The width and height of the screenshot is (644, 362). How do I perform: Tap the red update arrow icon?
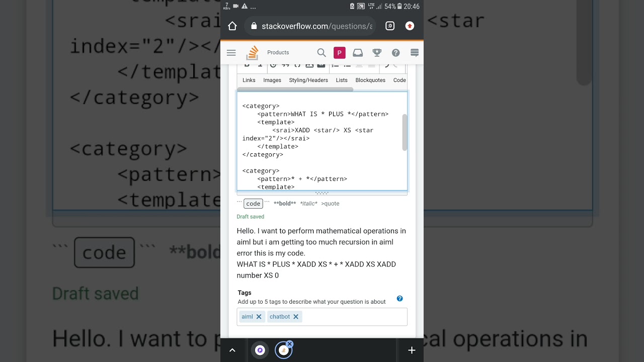coord(410,26)
